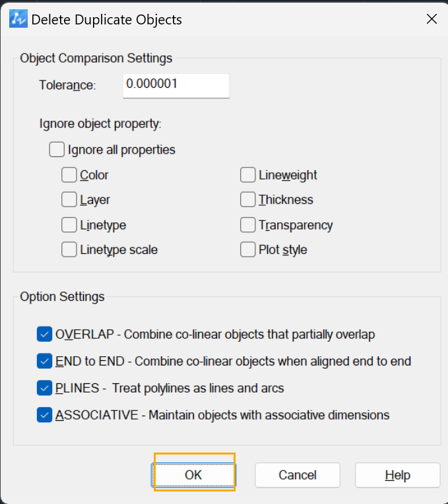Confirm with the OK button
Screen dimensions: 448x504
pyautogui.click(x=193, y=475)
